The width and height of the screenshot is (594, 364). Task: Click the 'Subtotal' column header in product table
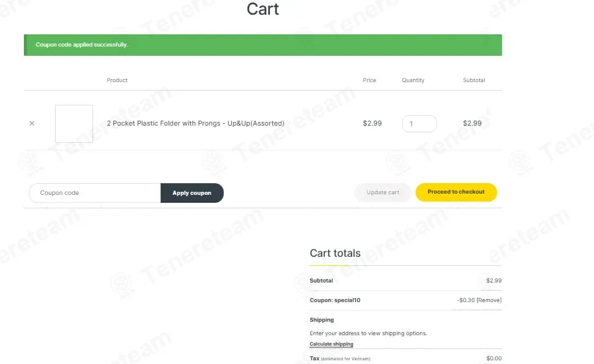coord(474,80)
